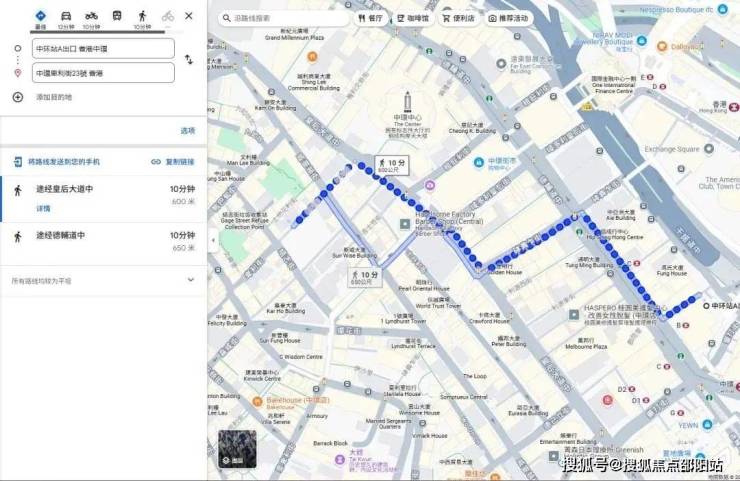Expand the 所有路线均较为平坦 chevron
Image resolution: width=740 pixels, height=481 pixels.
[x=191, y=280]
